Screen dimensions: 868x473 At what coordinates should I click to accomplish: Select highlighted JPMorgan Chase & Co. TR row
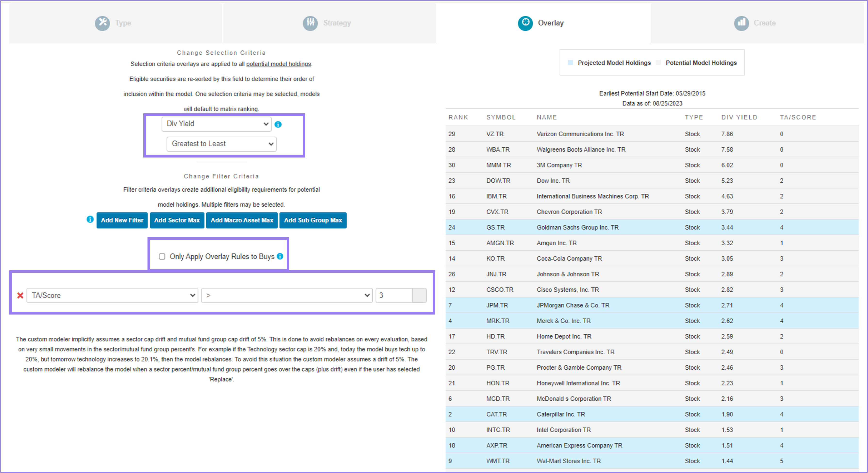click(x=652, y=305)
